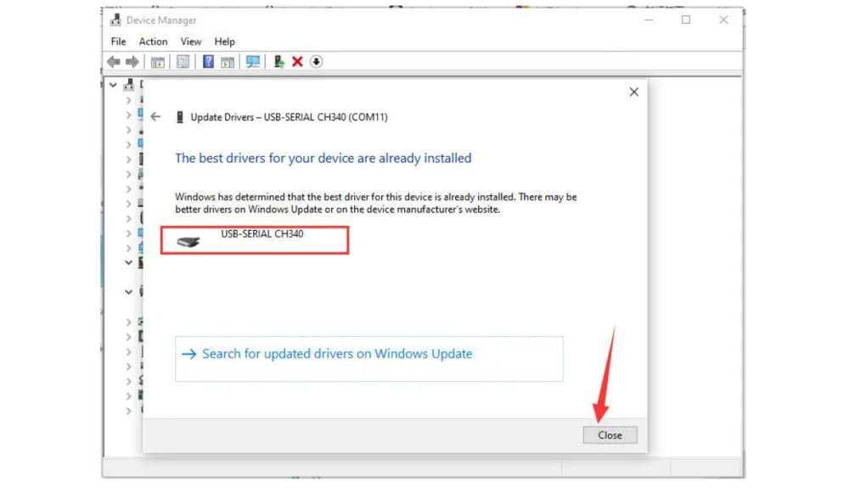849x504 pixels.
Task: Close the Update Drivers dialog with the X
Action: 634,92
